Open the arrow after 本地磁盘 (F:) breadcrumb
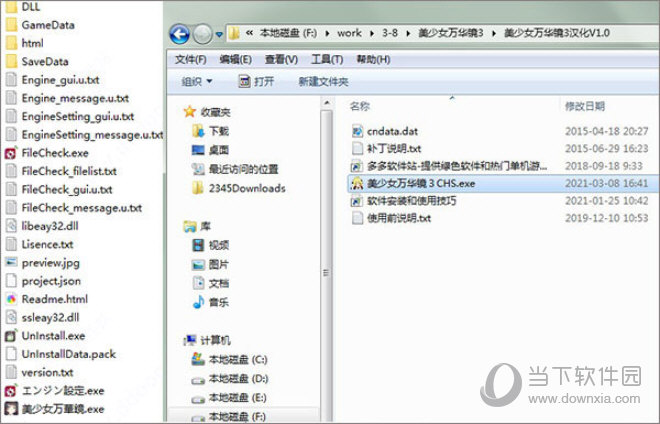 [x=327, y=33]
